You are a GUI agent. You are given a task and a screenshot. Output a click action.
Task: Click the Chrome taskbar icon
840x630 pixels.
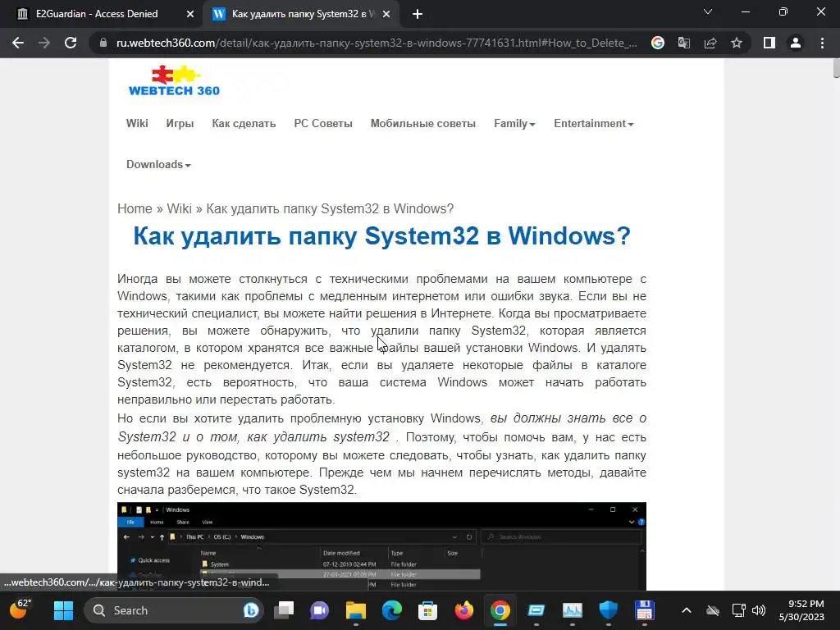(x=500, y=610)
